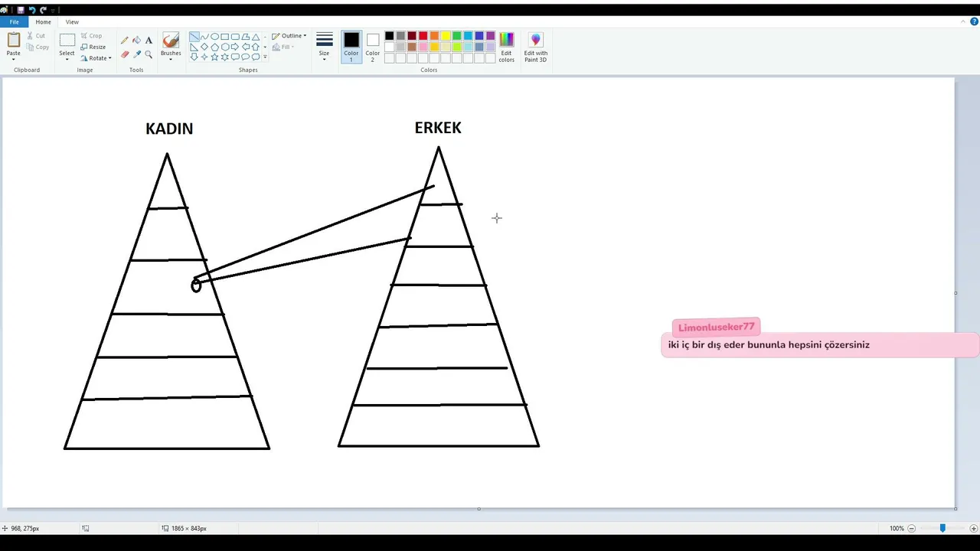Click the Resize button
This screenshot has width=980, height=551.
(x=93, y=47)
